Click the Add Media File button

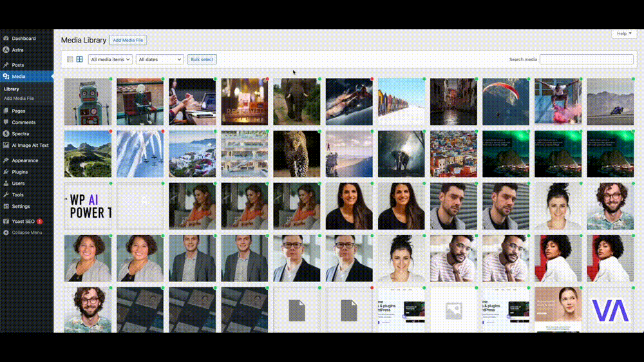click(128, 40)
